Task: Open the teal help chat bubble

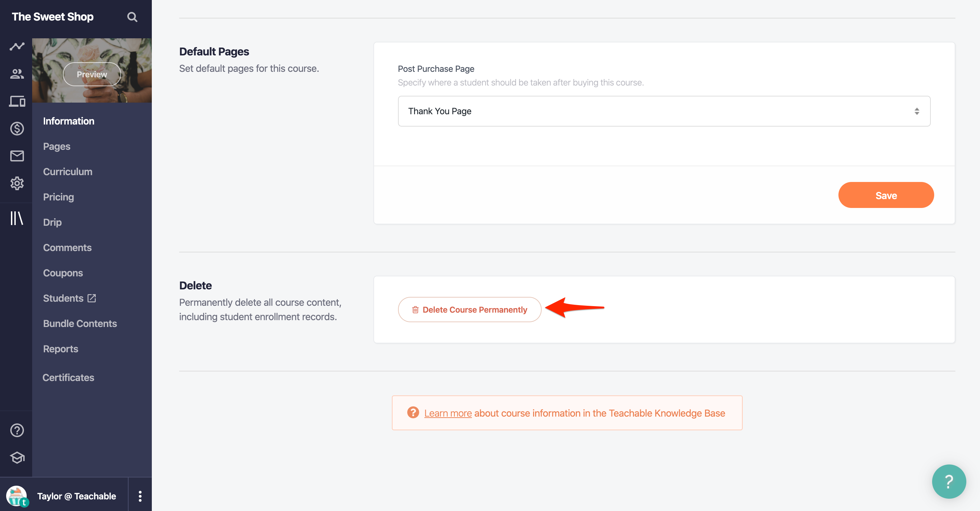Action: tap(949, 481)
